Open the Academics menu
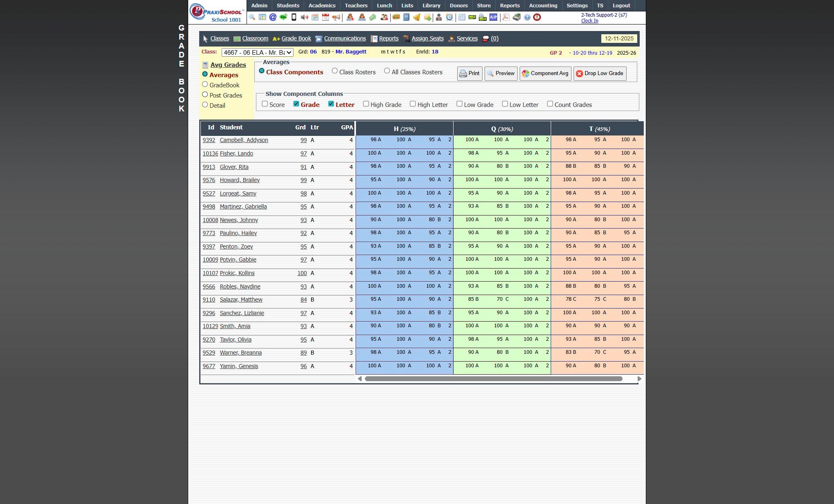 pos(322,5)
